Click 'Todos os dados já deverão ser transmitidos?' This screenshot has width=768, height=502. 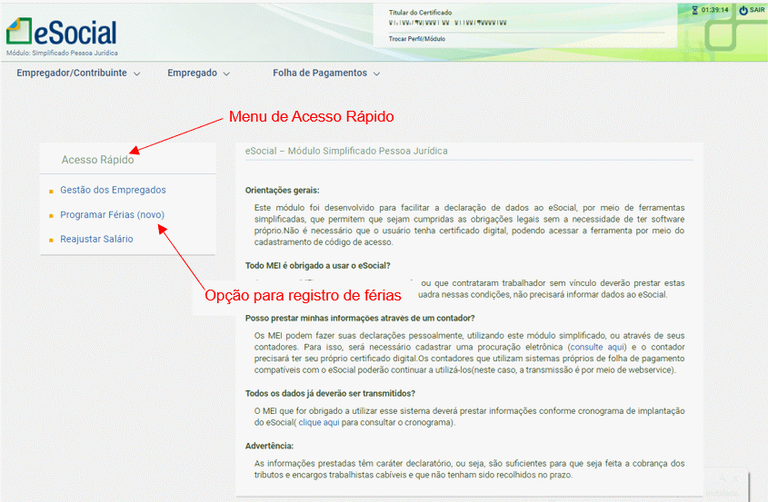(x=330, y=394)
